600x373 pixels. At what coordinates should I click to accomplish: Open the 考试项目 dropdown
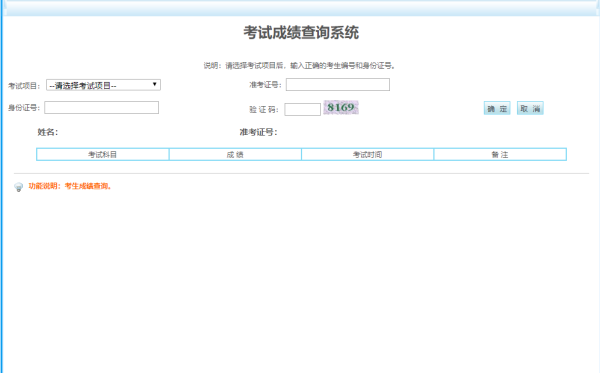[103, 85]
